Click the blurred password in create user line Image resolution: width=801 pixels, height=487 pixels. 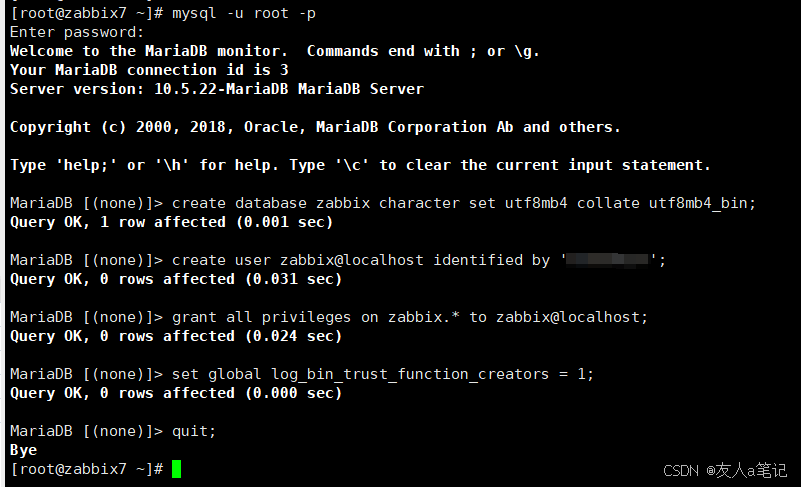click(x=607, y=260)
